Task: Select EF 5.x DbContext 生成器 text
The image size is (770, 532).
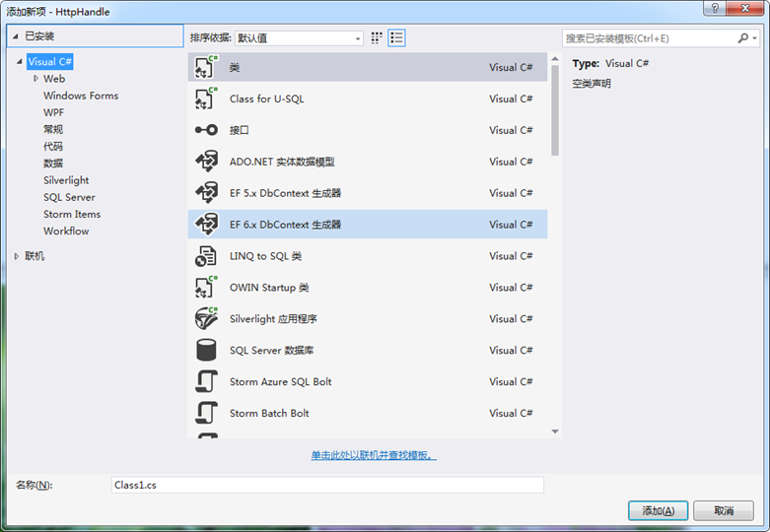Action: pos(285,193)
